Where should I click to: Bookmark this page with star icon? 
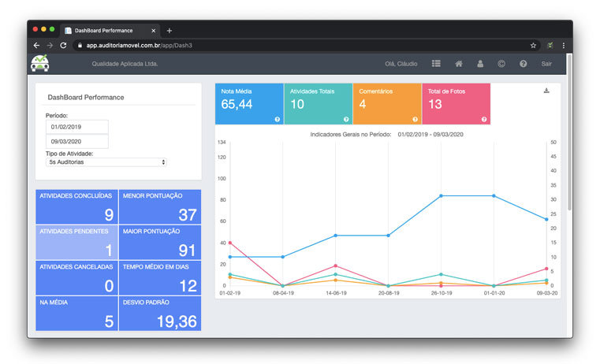tap(533, 46)
